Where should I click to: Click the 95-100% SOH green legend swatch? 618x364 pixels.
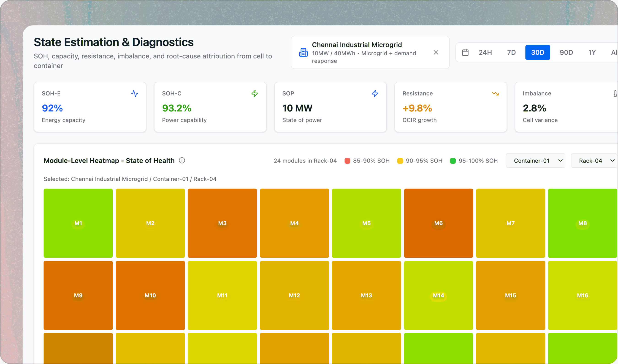coord(453,161)
